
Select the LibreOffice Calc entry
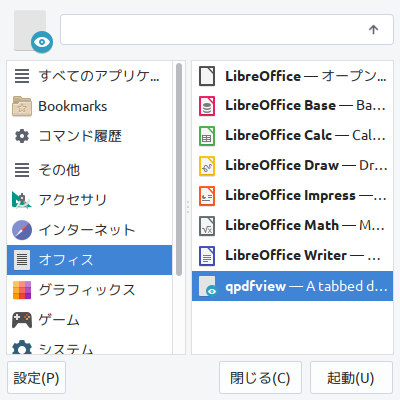pos(292,136)
